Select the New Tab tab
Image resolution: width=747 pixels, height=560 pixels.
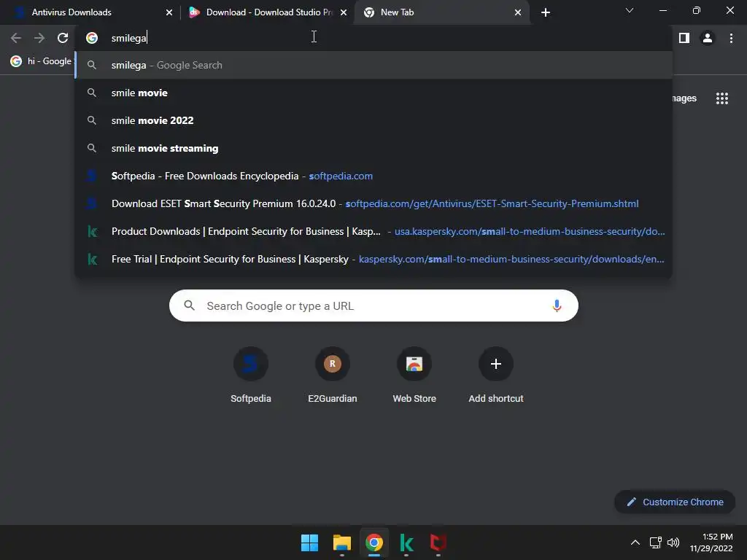(x=442, y=12)
